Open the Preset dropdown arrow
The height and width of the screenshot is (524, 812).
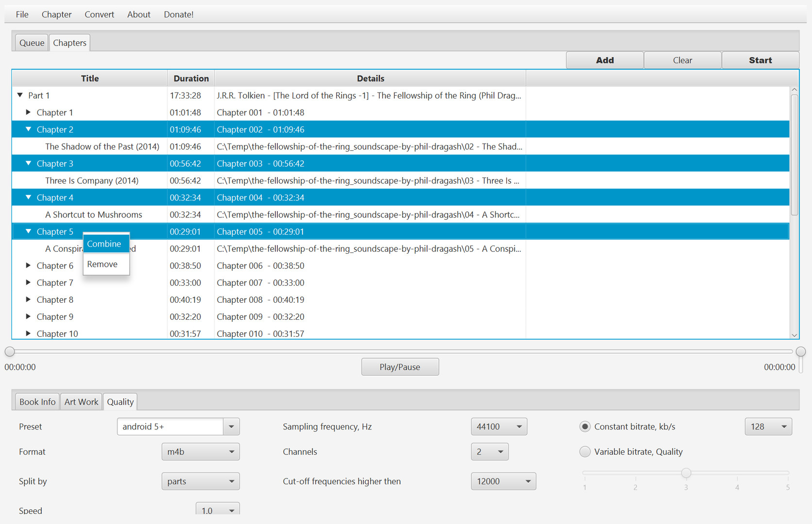231,426
